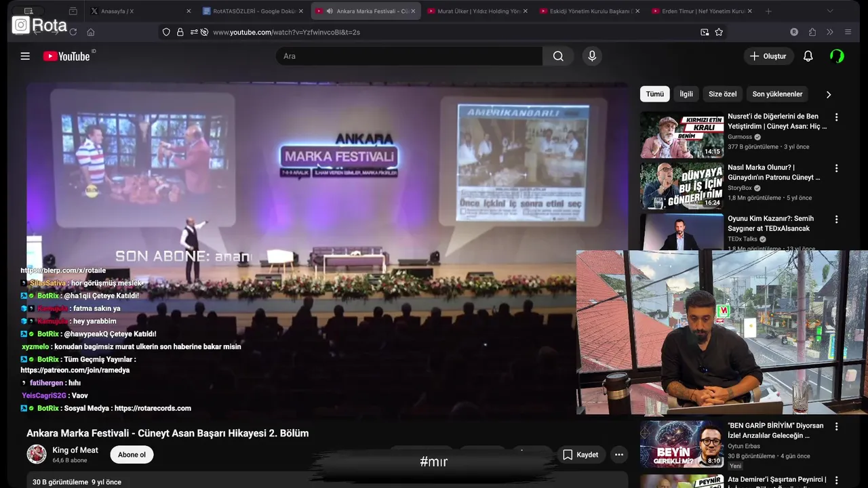Click the 30 B görüntüleme description text
The height and width of the screenshot is (488, 868).
[x=60, y=483]
